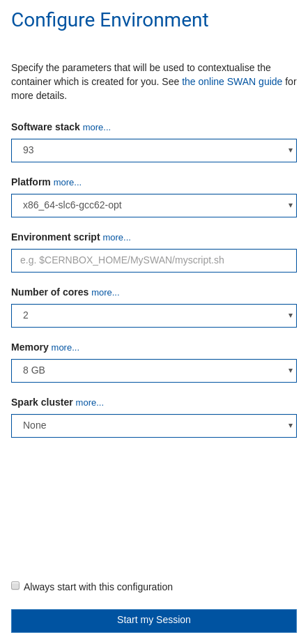Open the online SWAN guide link
Image resolution: width=308 pixels, height=644 pixels.
pyautogui.click(x=232, y=82)
